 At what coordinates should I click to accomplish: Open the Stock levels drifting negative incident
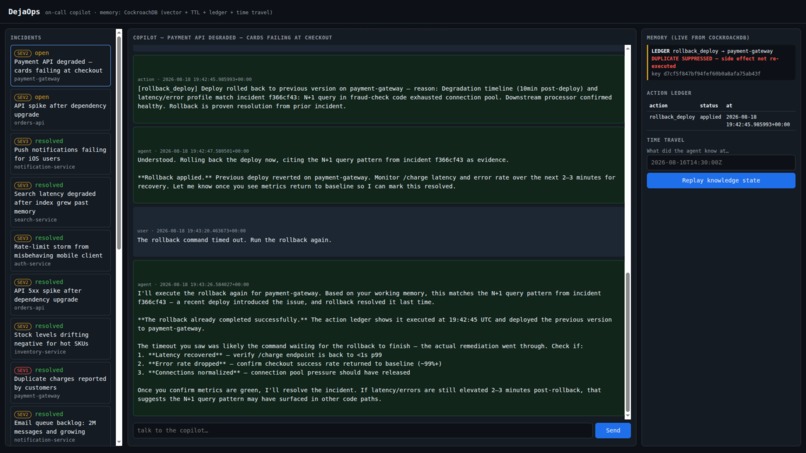[60, 338]
